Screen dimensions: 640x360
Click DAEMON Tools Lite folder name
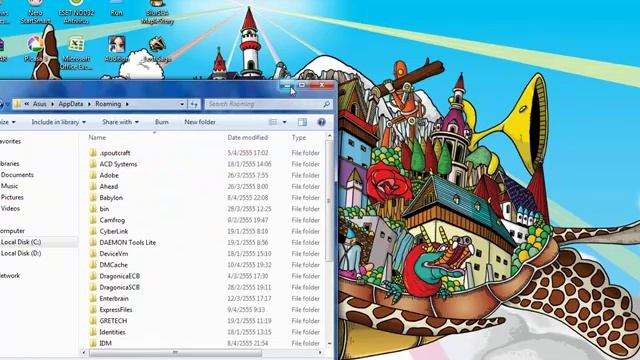128,242
